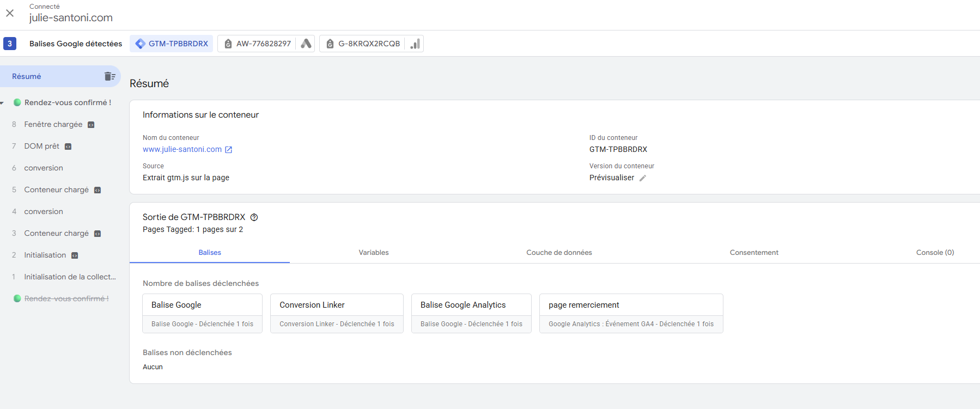Viewport: 980px width, 409px height.
Task: Open the page remerciement tag card
Action: (x=631, y=314)
